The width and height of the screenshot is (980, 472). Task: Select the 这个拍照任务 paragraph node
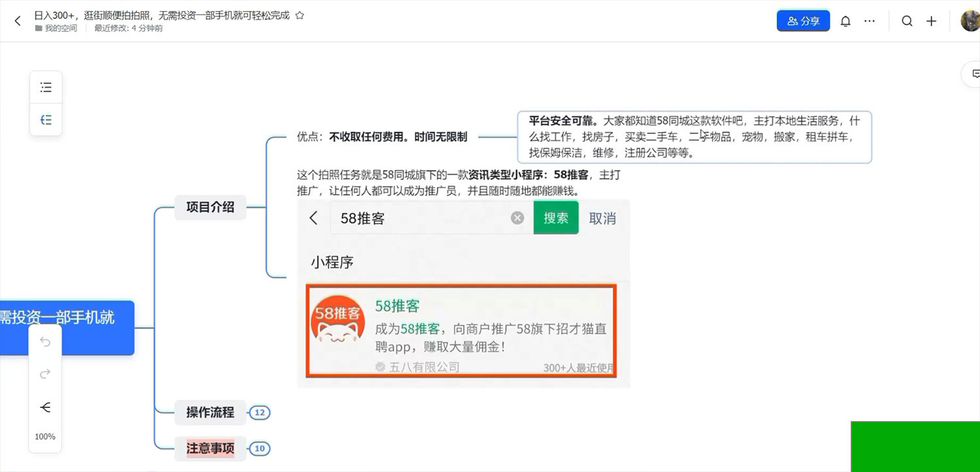(459, 182)
